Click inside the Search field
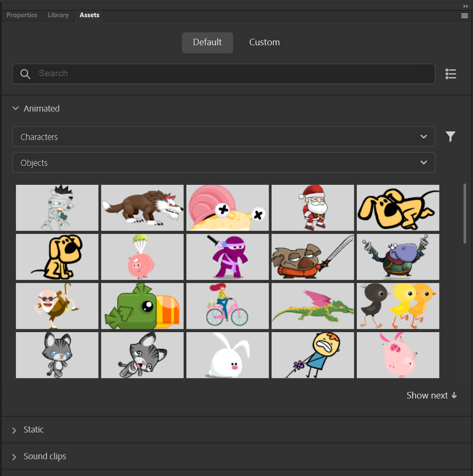Image resolution: width=473 pixels, height=476 pixels. [x=172, y=74]
